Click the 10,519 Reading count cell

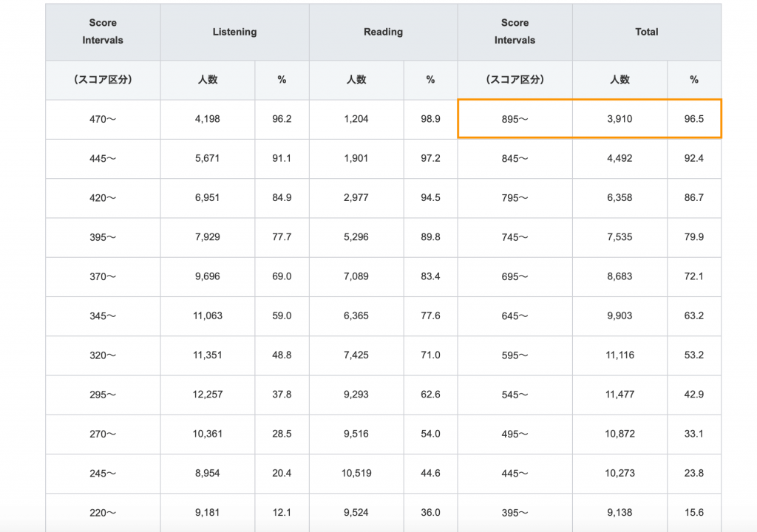[x=356, y=473]
